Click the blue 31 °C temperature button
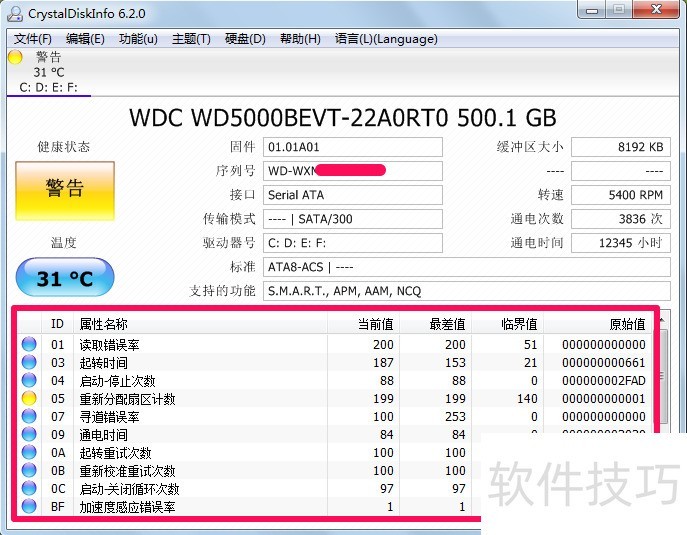Image resolution: width=687 pixels, height=535 pixels. click(x=65, y=278)
